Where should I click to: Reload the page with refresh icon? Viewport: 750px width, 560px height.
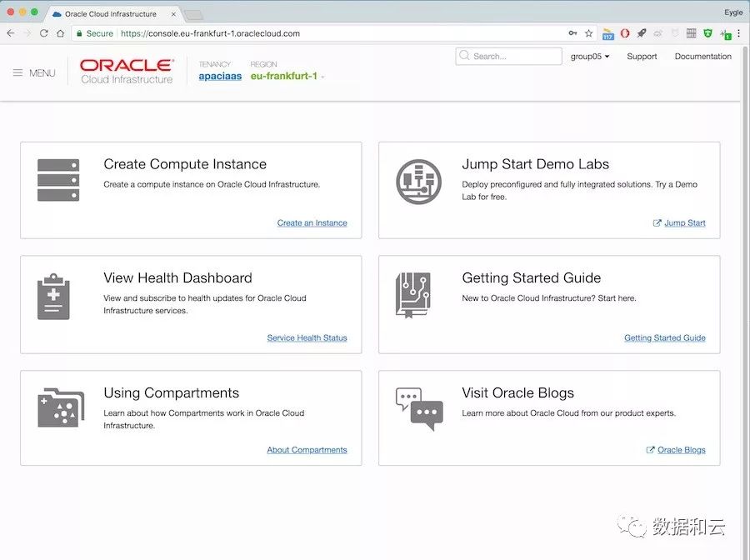tap(44, 33)
